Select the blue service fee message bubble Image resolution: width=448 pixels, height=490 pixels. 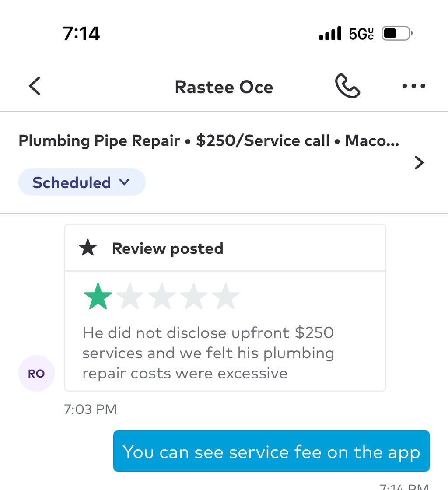[x=271, y=451]
